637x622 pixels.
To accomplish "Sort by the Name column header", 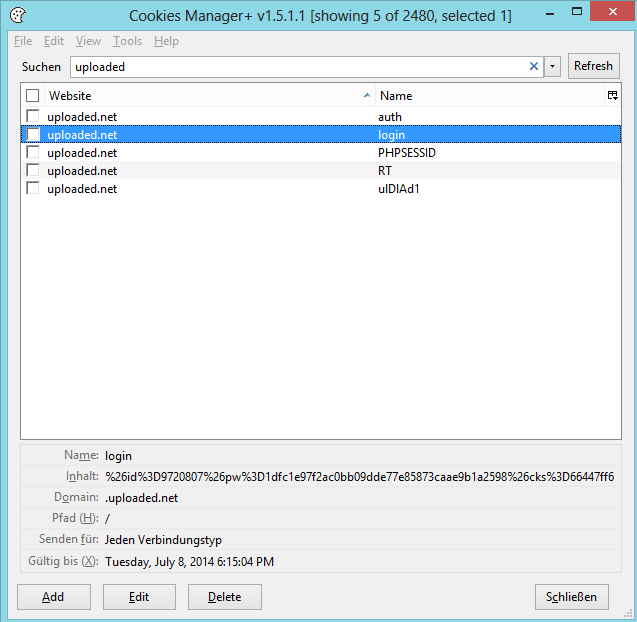I will pos(490,96).
